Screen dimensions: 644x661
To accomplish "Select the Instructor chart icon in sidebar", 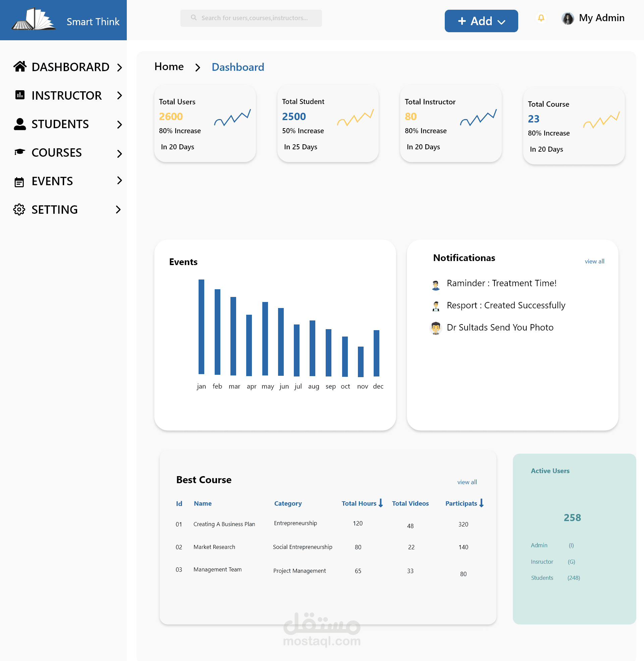I will coord(19,95).
